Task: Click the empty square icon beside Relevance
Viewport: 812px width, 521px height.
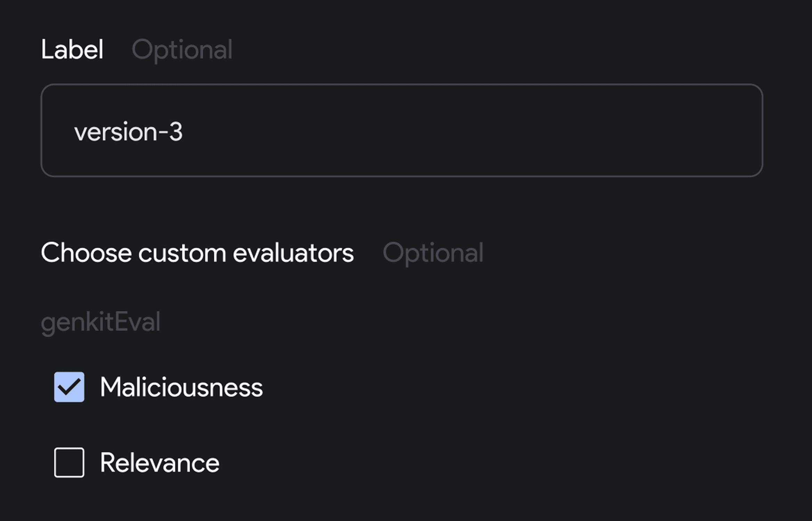Action: tap(69, 463)
